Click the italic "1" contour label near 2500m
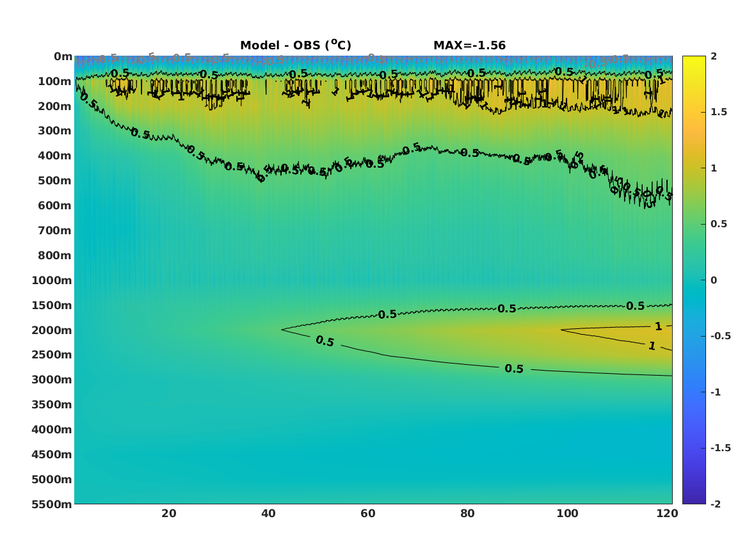Screen dimensions: 747x560 652,346
